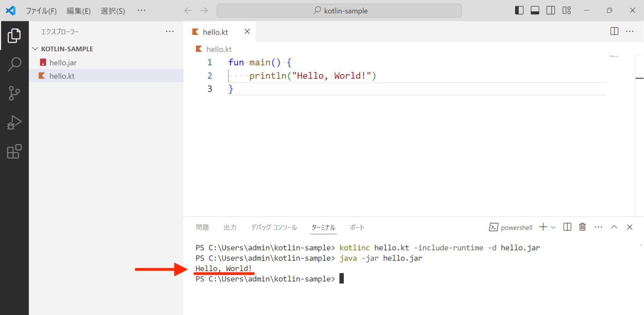Toggle the primary sidebar visibility
The width and height of the screenshot is (644, 315).
click(x=519, y=10)
